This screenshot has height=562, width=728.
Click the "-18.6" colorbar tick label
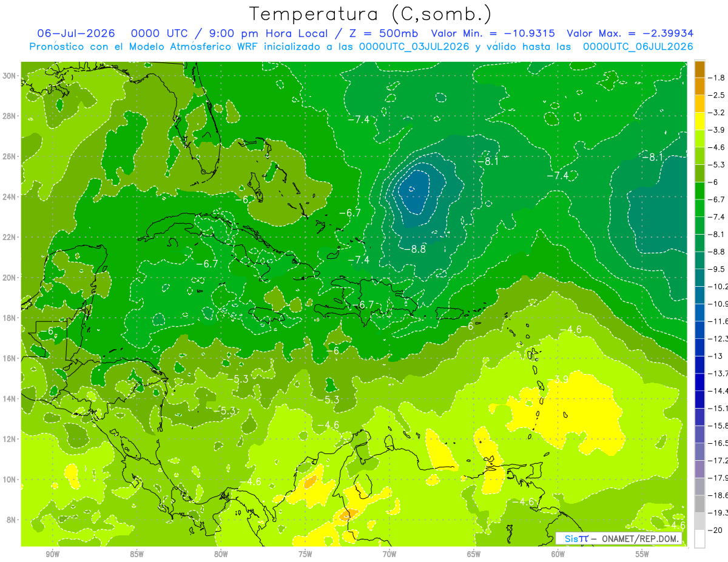718,495
